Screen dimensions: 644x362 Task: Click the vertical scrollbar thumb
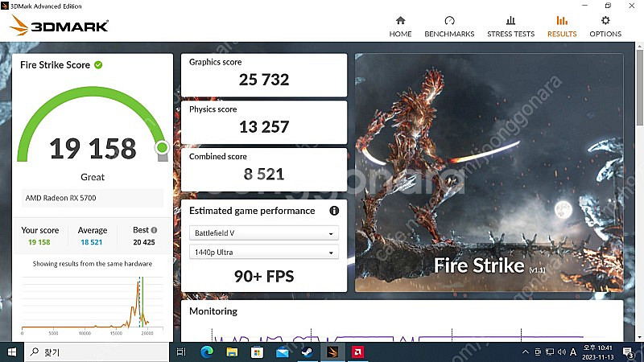point(639,88)
